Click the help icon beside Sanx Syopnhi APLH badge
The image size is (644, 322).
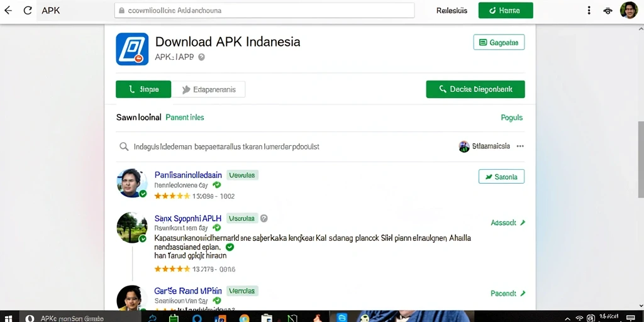[x=264, y=218]
